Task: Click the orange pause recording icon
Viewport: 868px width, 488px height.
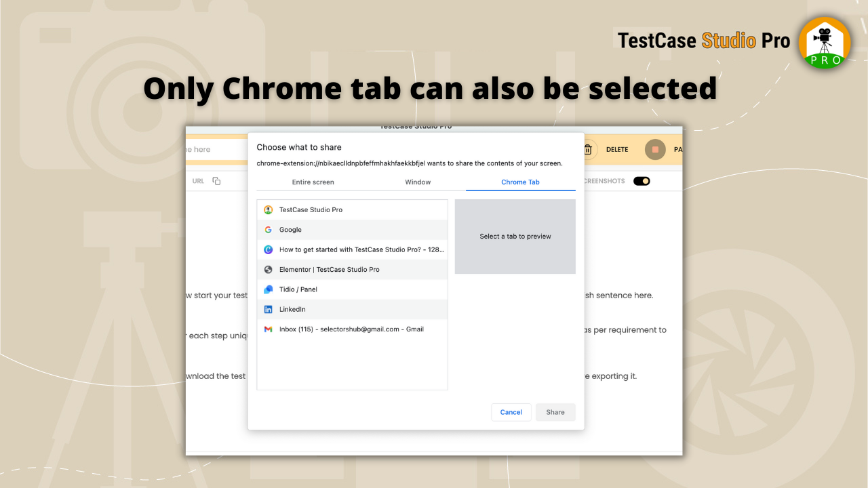Action: (654, 149)
